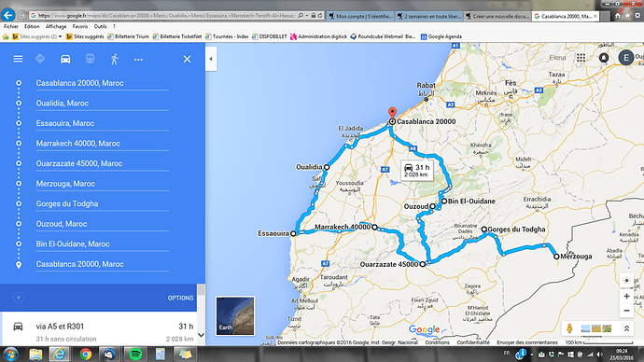Viewport: 644px width, 362px height.
Task: Click the 31 h route info box
Action: click(x=416, y=171)
